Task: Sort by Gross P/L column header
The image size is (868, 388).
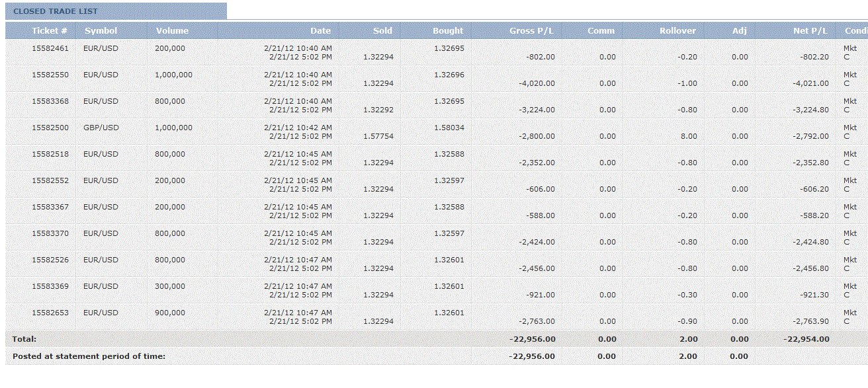Action: [532, 30]
